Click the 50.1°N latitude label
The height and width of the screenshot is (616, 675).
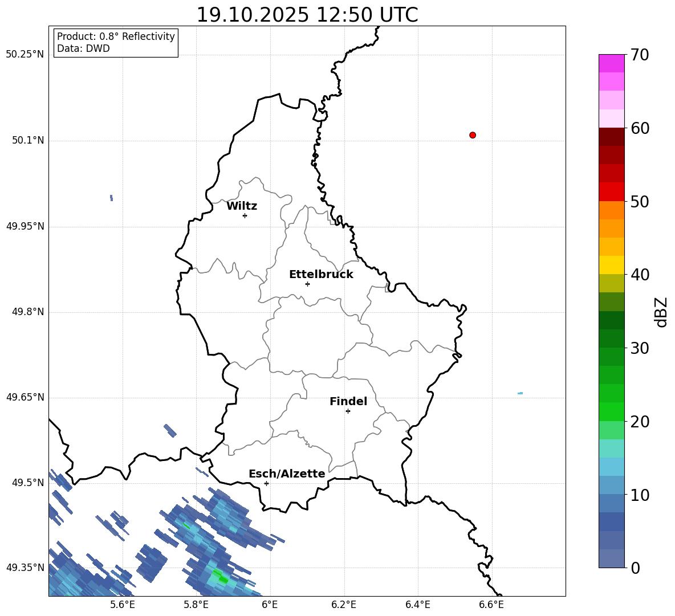click(x=28, y=141)
